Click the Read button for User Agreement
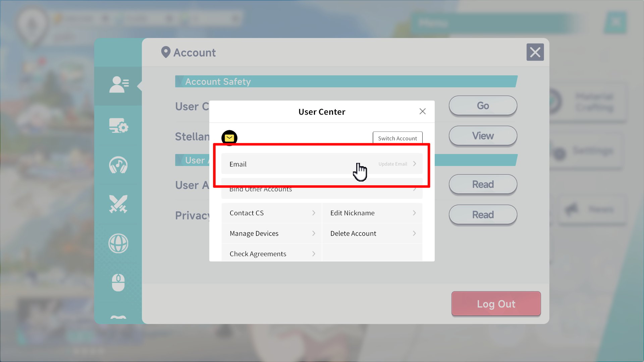The width and height of the screenshot is (644, 362). tap(483, 184)
